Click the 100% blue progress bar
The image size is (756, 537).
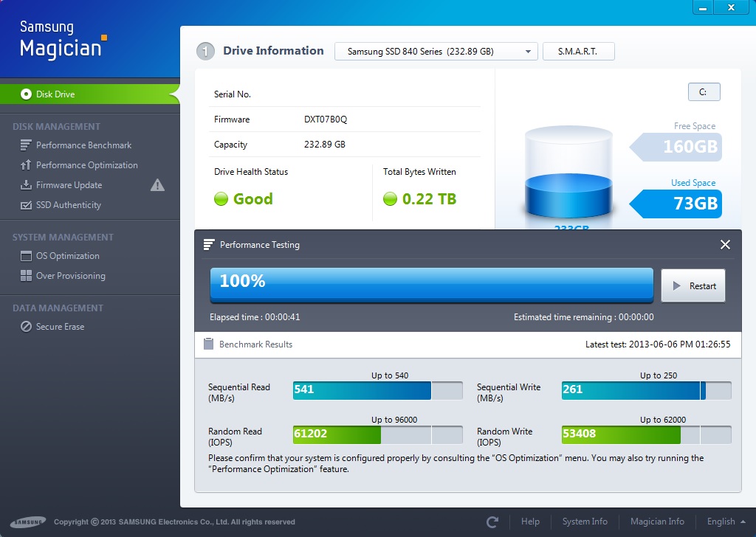[431, 284]
